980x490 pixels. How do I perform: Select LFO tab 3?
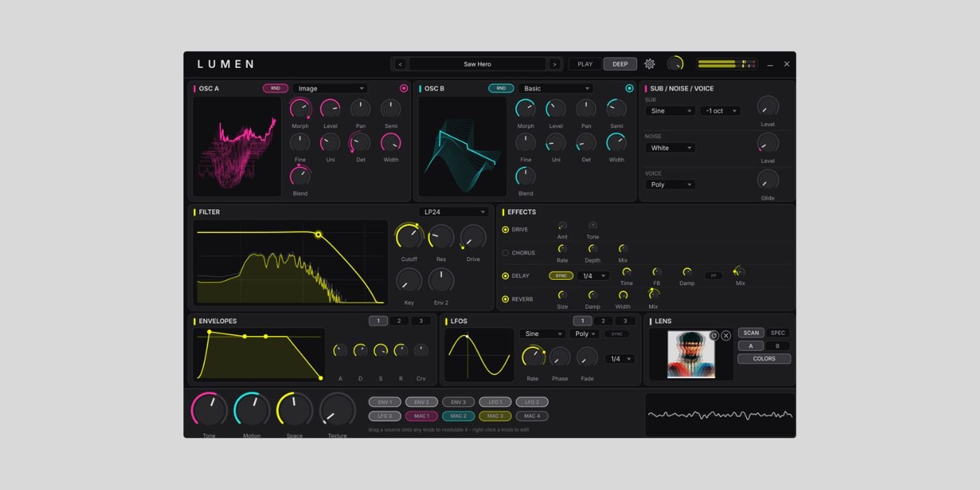click(x=625, y=321)
